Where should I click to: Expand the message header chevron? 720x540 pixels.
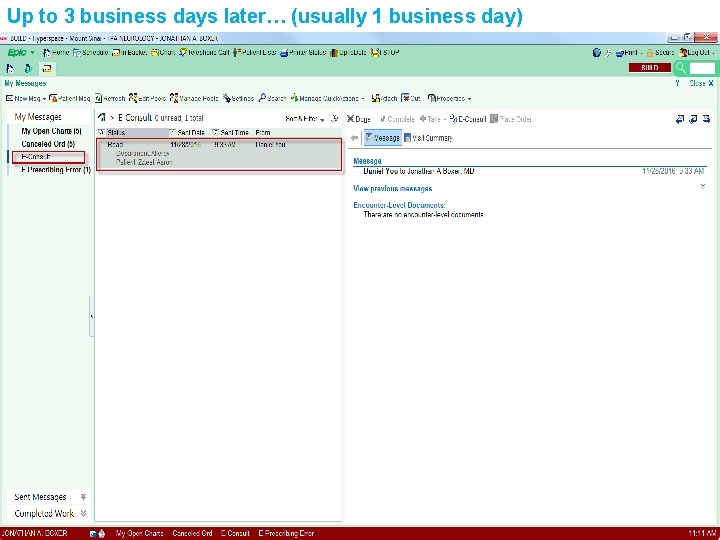click(703, 186)
